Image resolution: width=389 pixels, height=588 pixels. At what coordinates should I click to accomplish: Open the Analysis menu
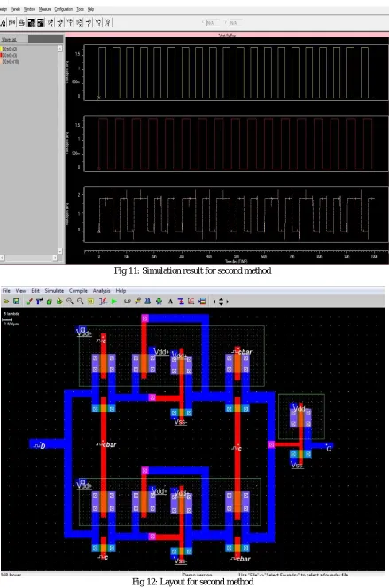pyautogui.click(x=102, y=291)
